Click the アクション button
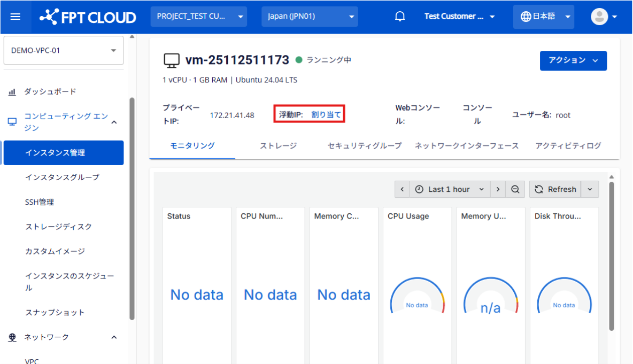The height and width of the screenshot is (364, 633). (x=573, y=60)
